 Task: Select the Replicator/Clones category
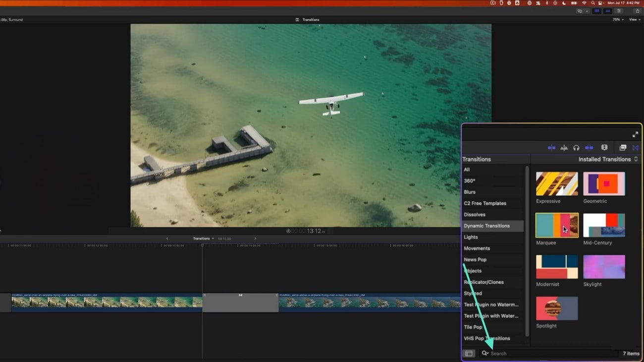(x=492, y=282)
